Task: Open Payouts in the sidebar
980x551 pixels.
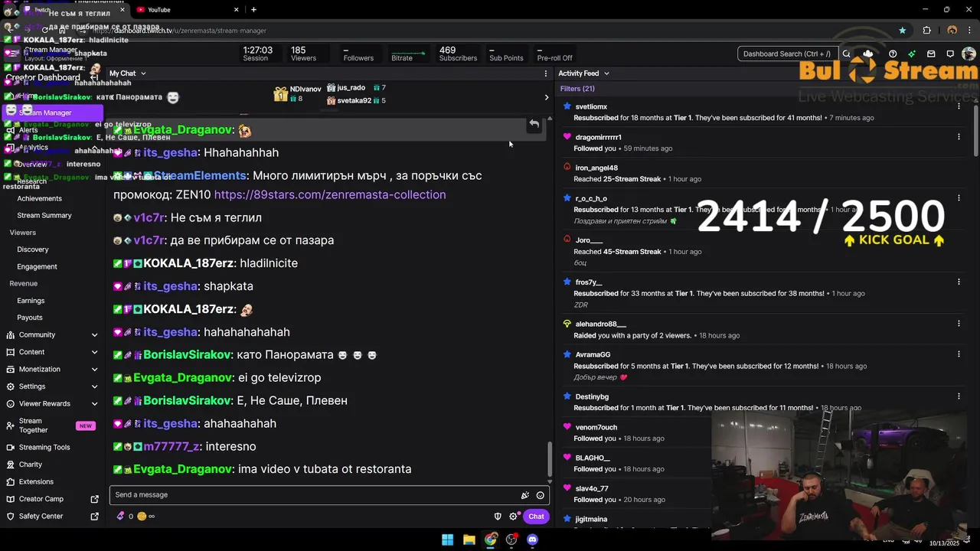Action: click(30, 318)
